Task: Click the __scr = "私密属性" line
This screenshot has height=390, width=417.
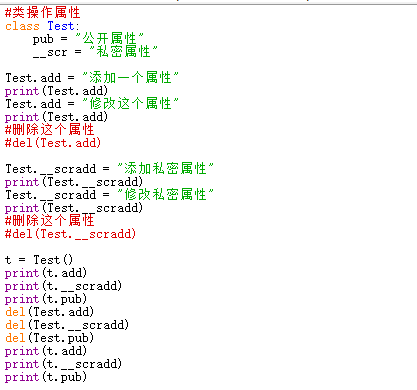Action: (95, 52)
